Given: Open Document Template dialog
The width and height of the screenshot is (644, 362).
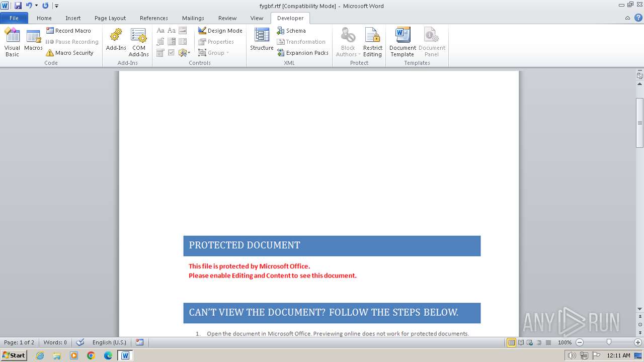Looking at the screenshot, I should pyautogui.click(x=403, y=42).
